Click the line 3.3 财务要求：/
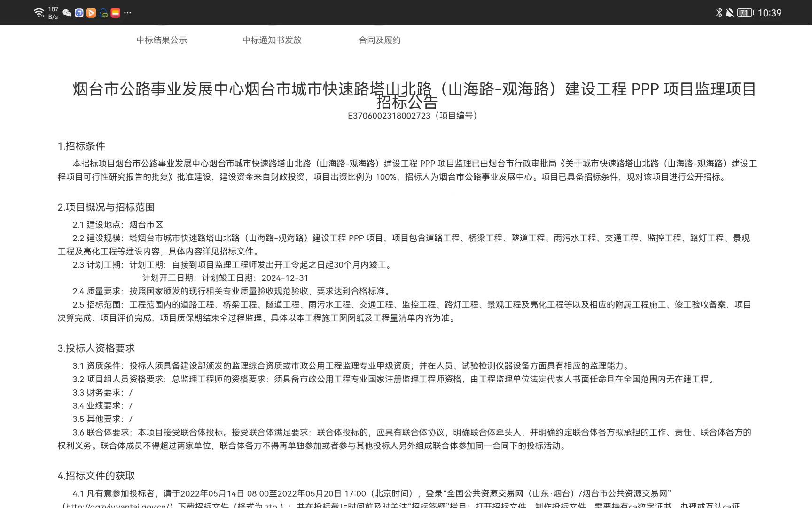The height and width of the screenshot is (508, 812). click(x=102, y=392)
